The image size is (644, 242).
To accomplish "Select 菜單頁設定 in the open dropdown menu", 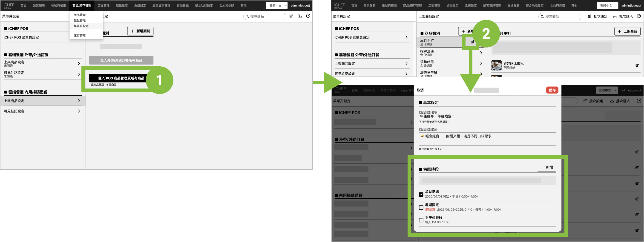I will (81, 26).
